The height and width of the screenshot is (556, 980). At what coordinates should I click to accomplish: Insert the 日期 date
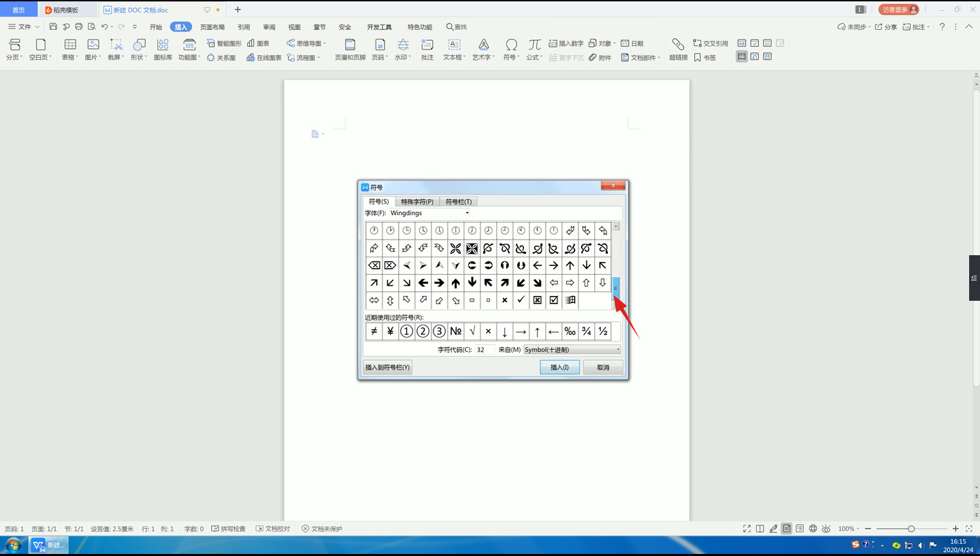coord(632,44)
